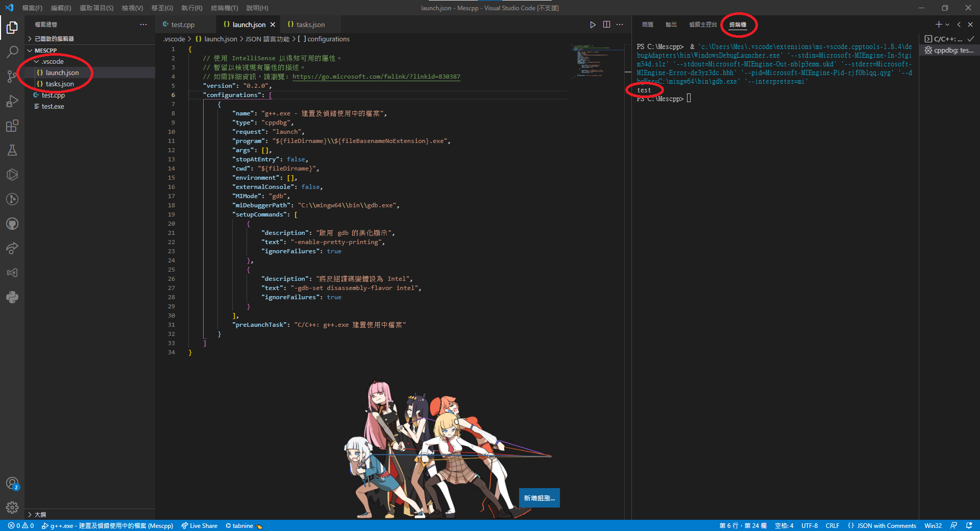
Task: Open test.cpp in Explorer tree
Action: 90,95
